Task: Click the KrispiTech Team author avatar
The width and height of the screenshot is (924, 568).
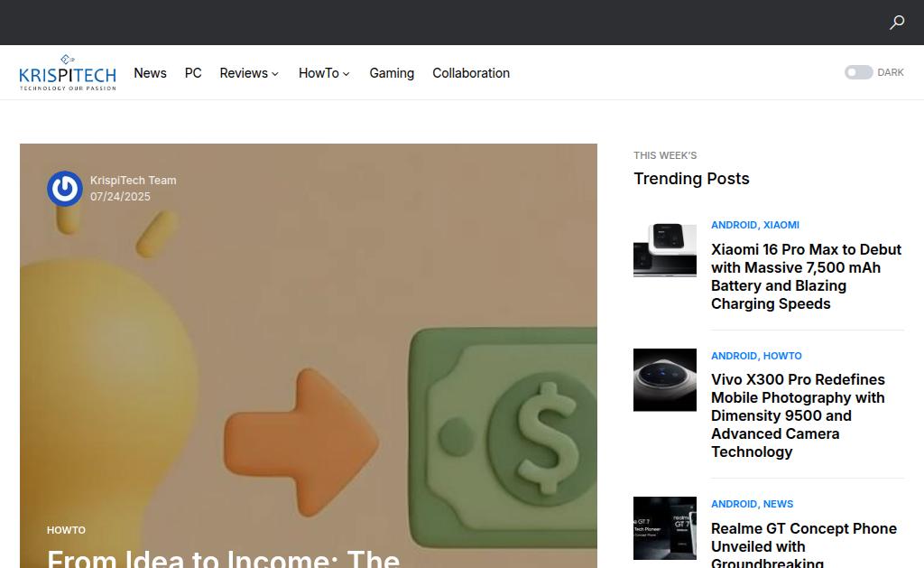Action: click(65, 189)
